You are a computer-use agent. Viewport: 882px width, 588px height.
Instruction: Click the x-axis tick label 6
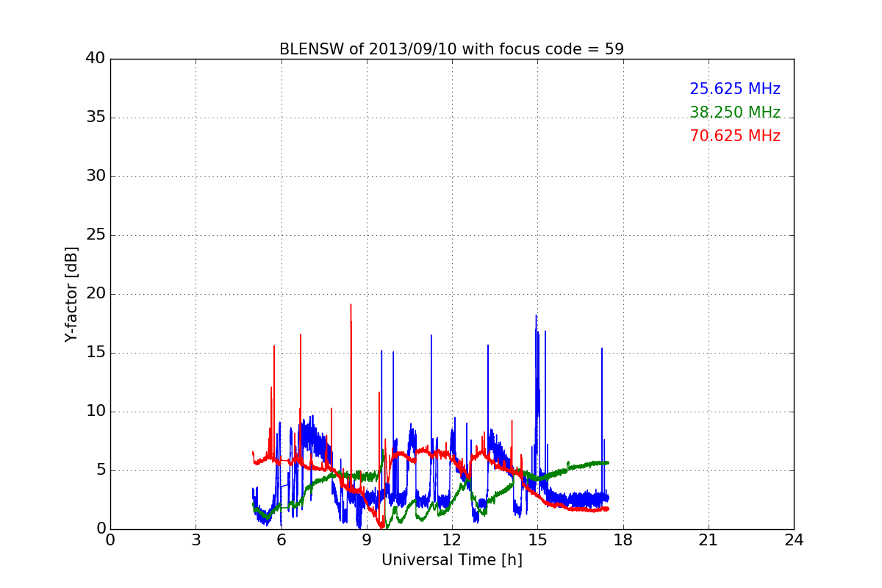pyautogui.click(x=282, y=539)
